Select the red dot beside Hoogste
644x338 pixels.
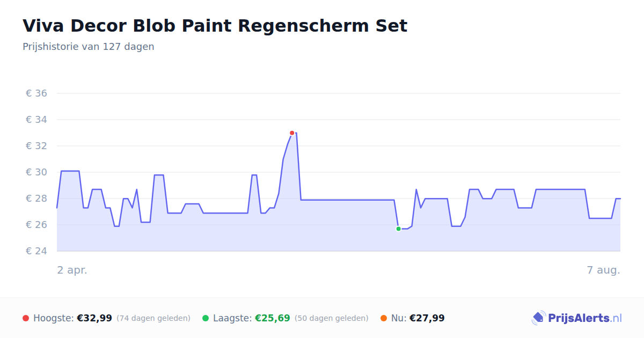coord(26,318)
